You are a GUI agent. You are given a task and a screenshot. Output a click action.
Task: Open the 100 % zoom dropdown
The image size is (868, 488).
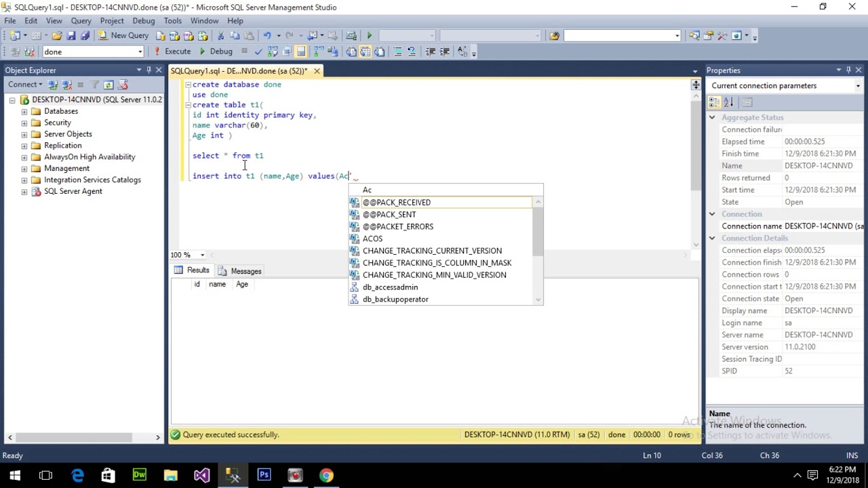(202, 255)
